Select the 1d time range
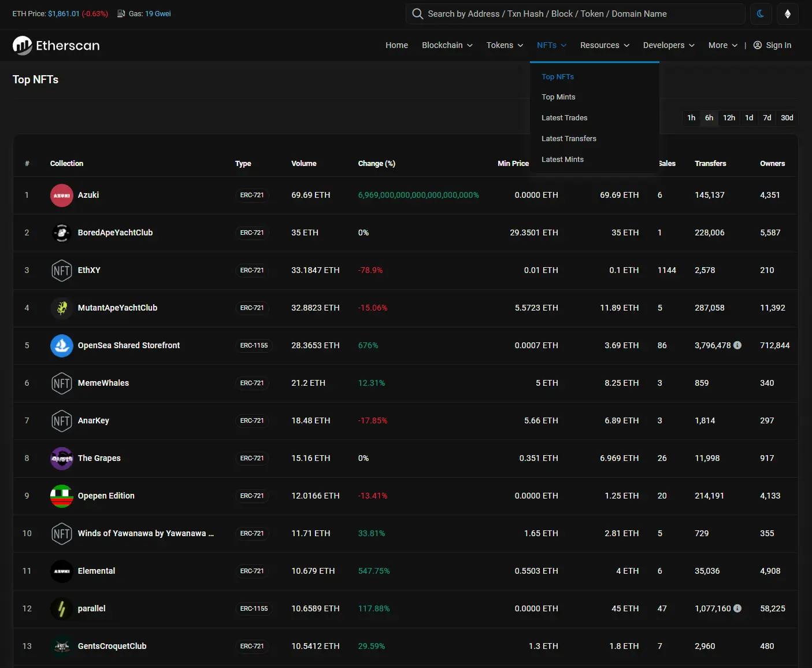 pos(749,118)
